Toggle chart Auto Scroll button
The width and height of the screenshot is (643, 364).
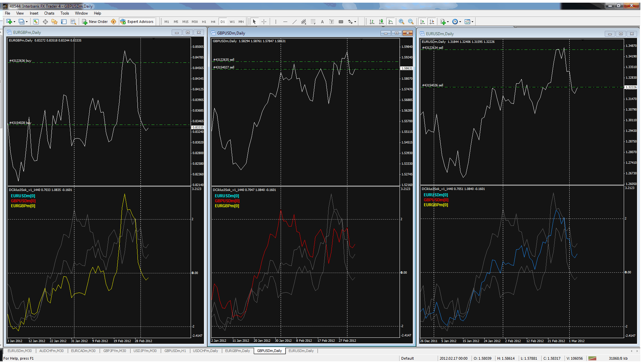422,22
